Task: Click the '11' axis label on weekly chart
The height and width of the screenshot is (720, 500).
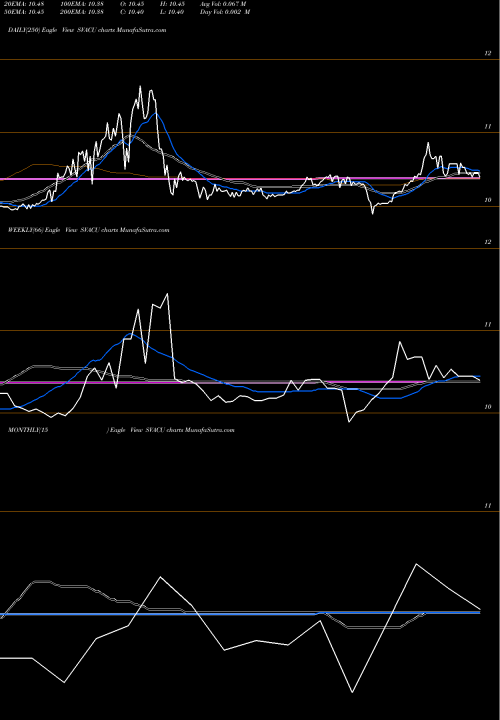Action: [488, 324]
